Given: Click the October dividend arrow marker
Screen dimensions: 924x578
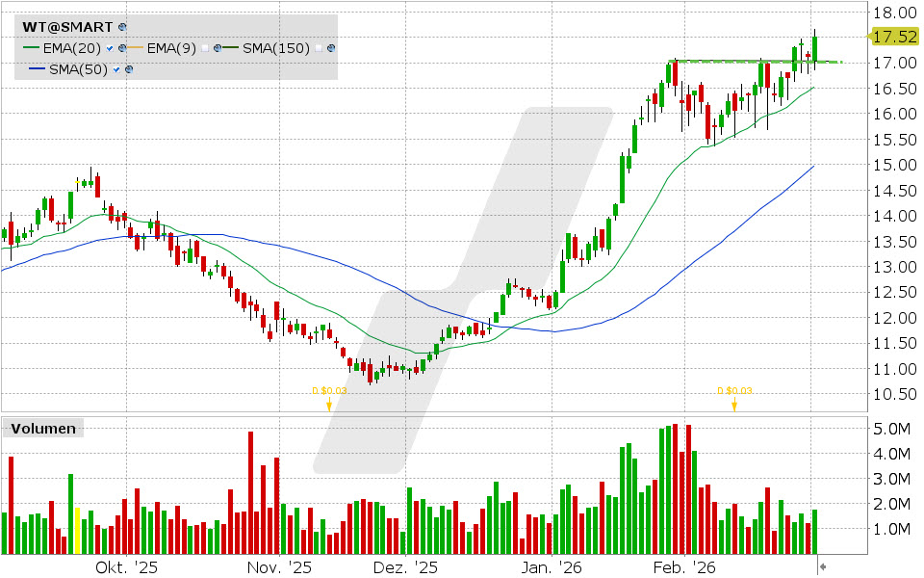Looking at the screenshot, I should [328, 406].
